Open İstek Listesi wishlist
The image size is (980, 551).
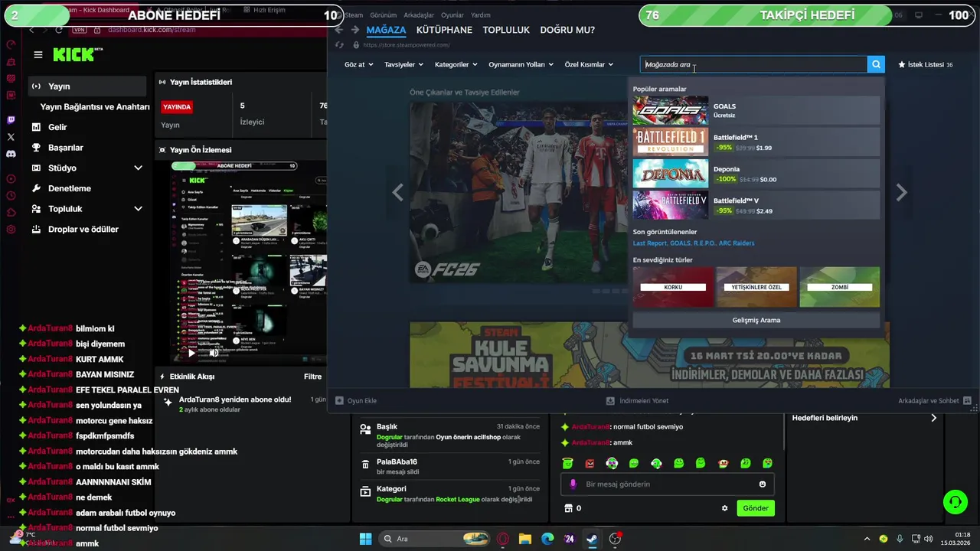[926, 65]
